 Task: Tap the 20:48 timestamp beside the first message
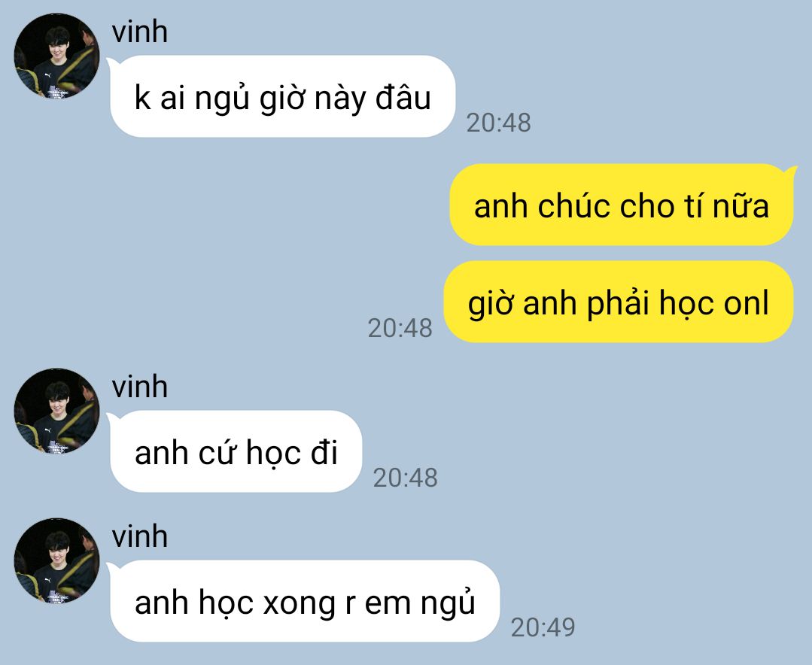click(499, 123)
